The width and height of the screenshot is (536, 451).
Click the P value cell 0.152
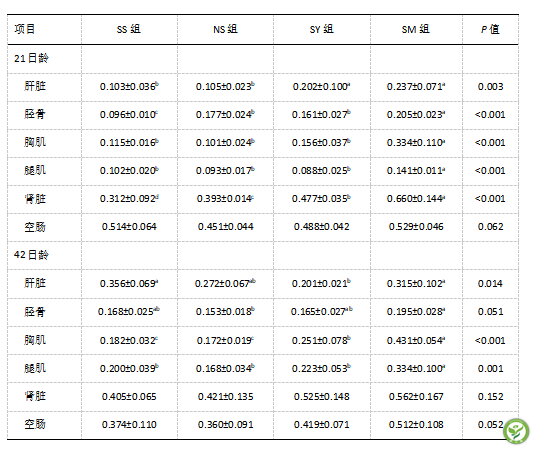pos(491,396)
